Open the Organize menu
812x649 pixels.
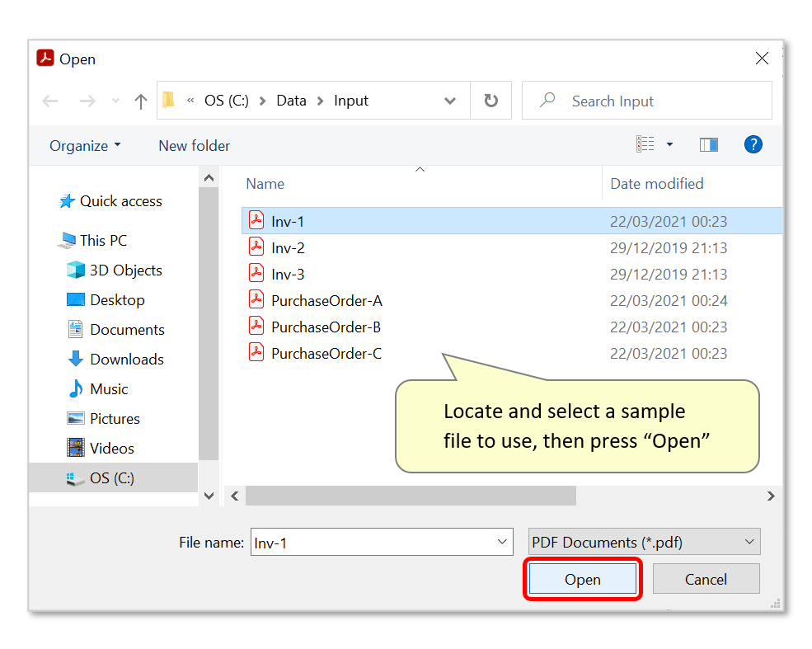(86, 146)
